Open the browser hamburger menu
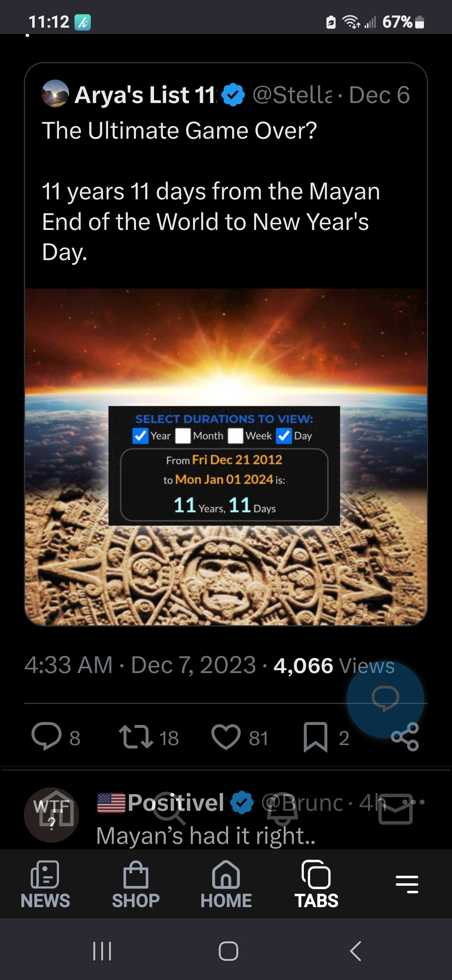Viewport: 452px width, 980px height. (x=407, y=884)
